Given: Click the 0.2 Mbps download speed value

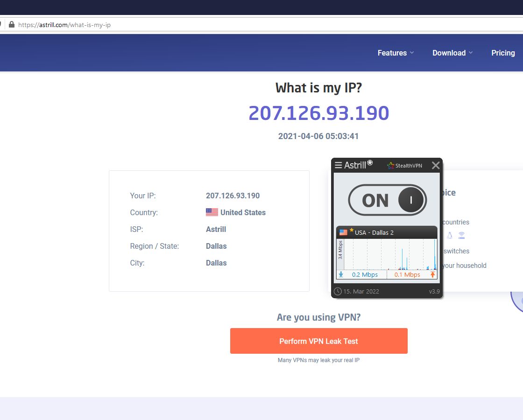Looking at the screenshot, I should point(365,275).
